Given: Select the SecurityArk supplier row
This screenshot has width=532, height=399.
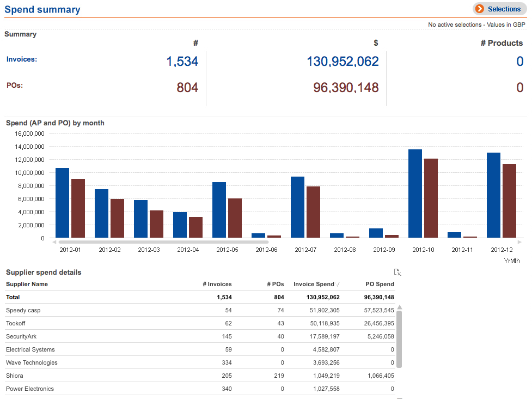Looking at the screenshot, I should 21,336.
